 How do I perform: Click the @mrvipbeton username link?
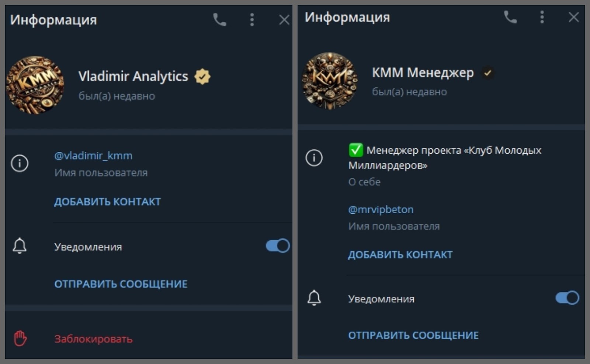[x=381, y=210]
